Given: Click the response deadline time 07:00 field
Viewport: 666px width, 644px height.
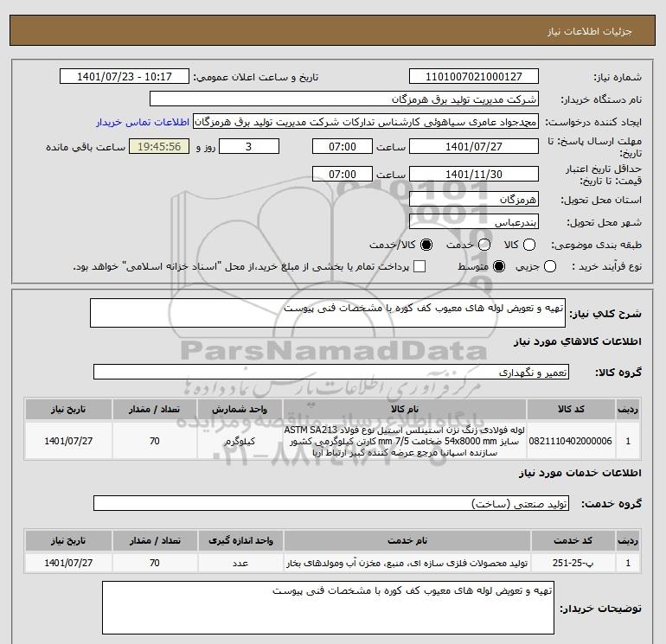Looking at the screenshot, I should click(x=343, y=146).
